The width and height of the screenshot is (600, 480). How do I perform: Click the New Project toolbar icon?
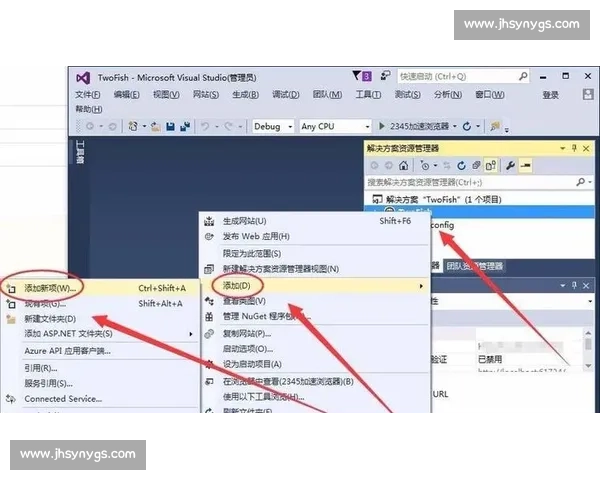click(133, 126)
